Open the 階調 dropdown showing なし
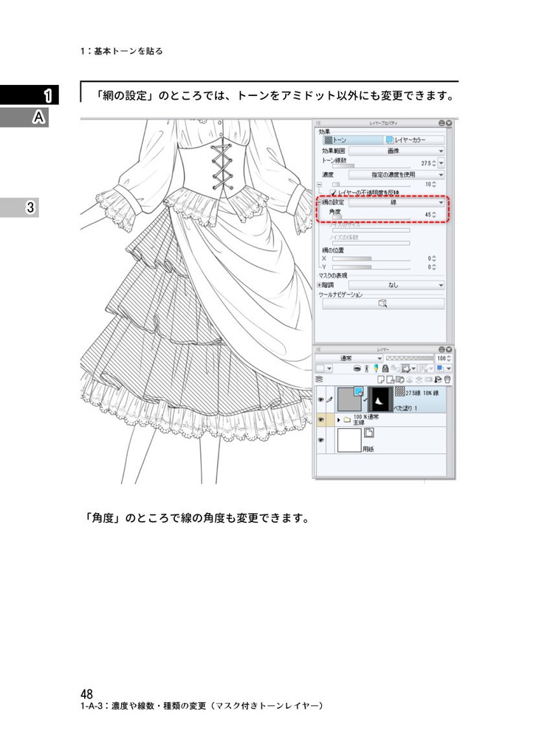Viewport: 539px width, 756px height. [x=396, y=285]
